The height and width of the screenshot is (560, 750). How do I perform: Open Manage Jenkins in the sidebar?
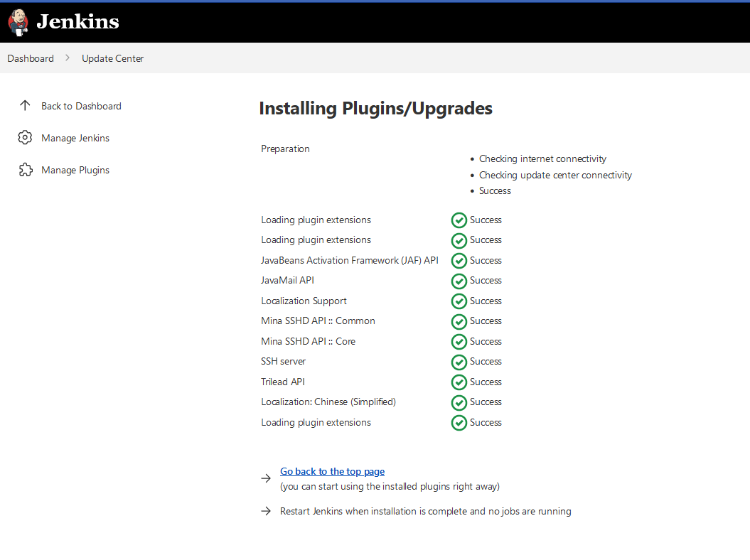[x=75, y=138]
